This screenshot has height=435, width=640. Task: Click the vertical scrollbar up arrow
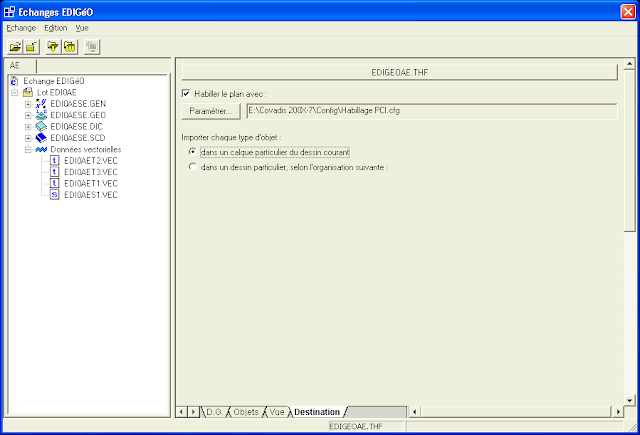[629, 64]
